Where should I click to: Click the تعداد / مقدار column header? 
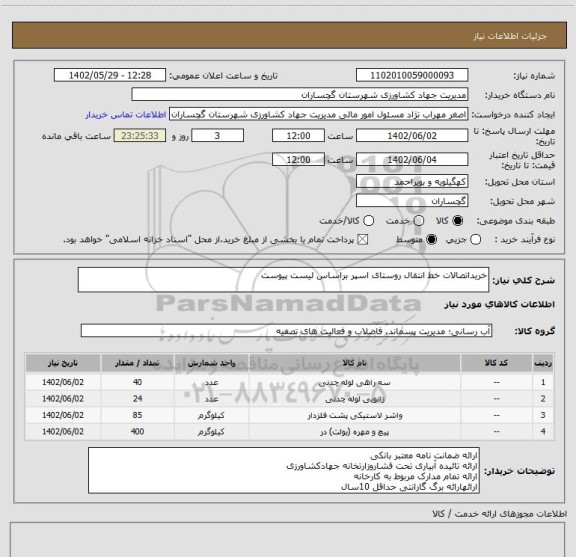137,363
